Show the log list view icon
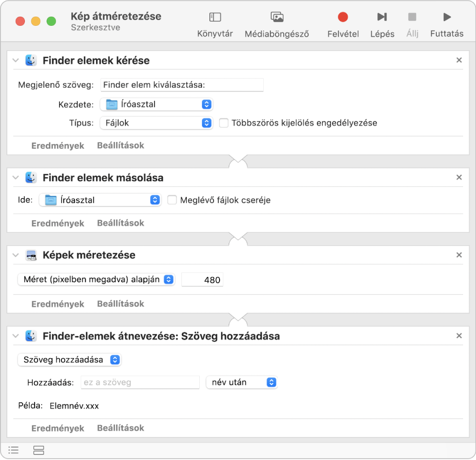This screenshot has height=460, width=476. click(x=13, y=450)
